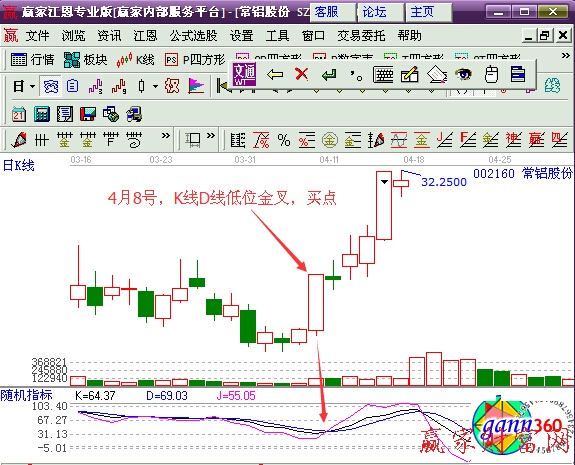Select the percent % line tool

pos(284,140)
